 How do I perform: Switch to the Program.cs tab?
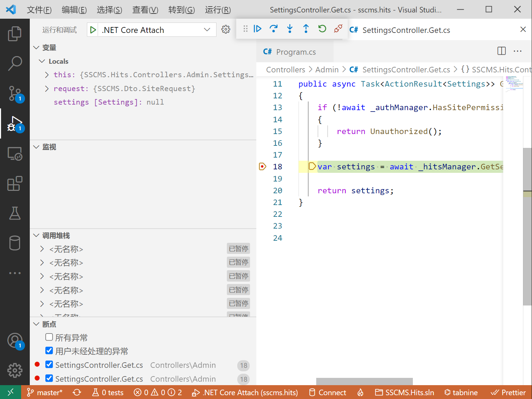[295, 52]
